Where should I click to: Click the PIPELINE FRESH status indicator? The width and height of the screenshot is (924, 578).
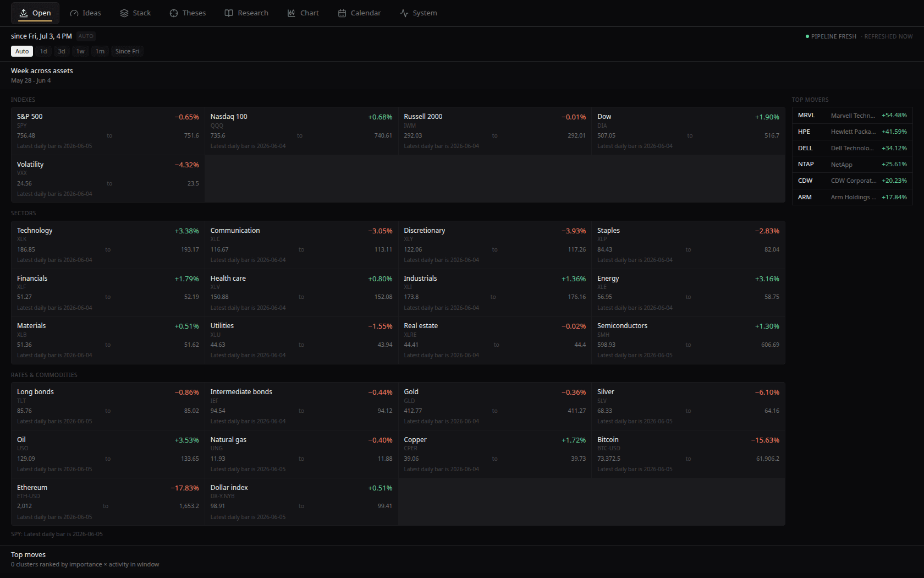[831, 36]
